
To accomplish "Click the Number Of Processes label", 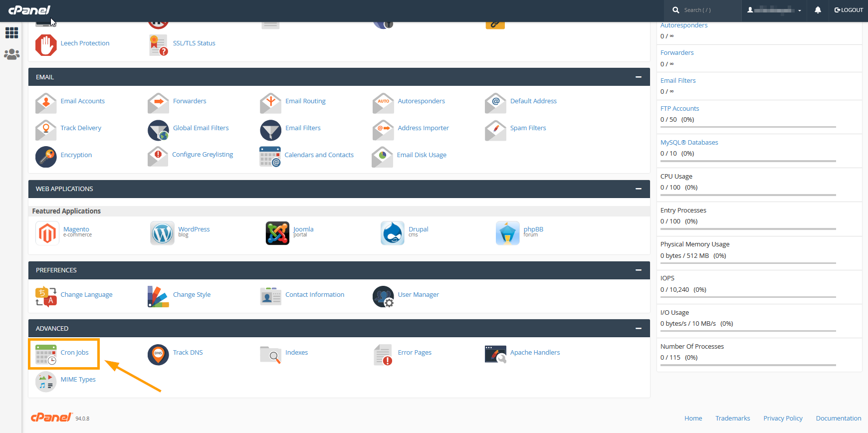I will click(x=692, y=346).
